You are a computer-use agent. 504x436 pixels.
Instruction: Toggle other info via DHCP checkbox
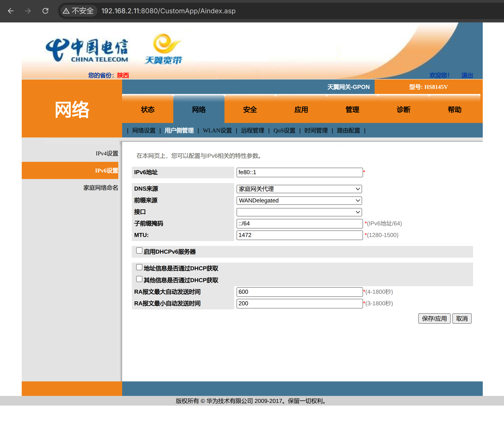pyautogui.click(x=139, y=279)
